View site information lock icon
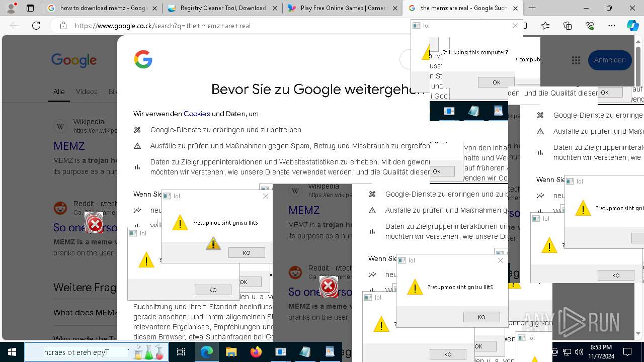This screenshot has width=644, height=362. (x=63, y=26)
